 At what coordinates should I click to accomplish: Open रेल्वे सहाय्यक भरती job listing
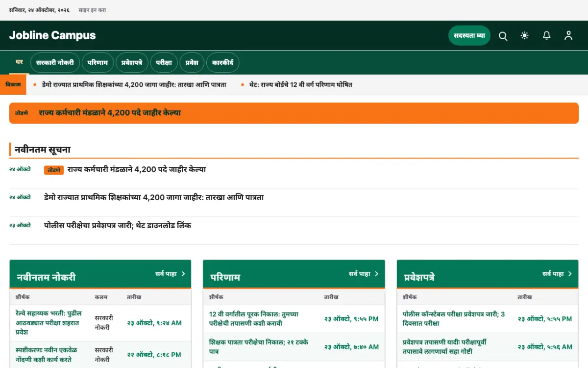[x=49, y=322]
